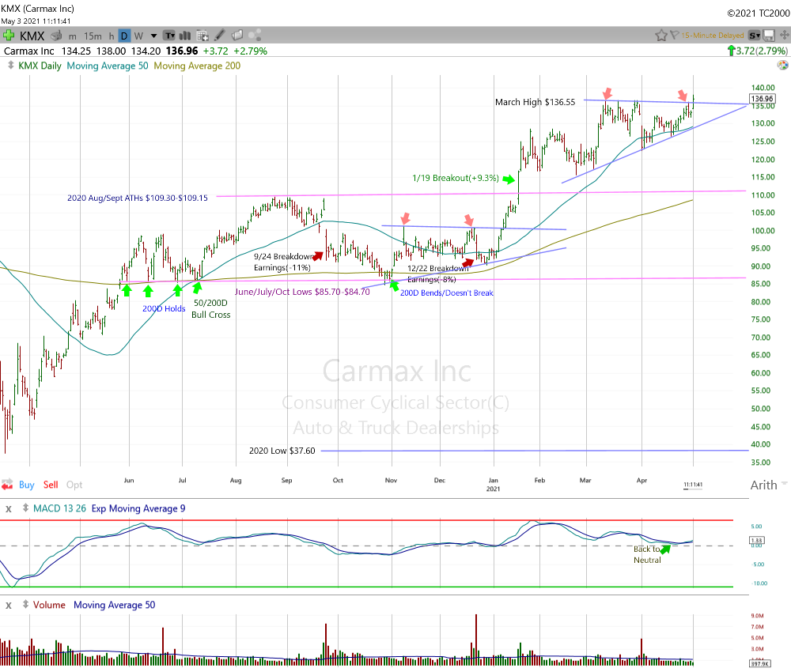Viewport: 791px width, 672px height.
Task: Edit the volume Moving Average 50 label
Action: (x=115, y=605)
